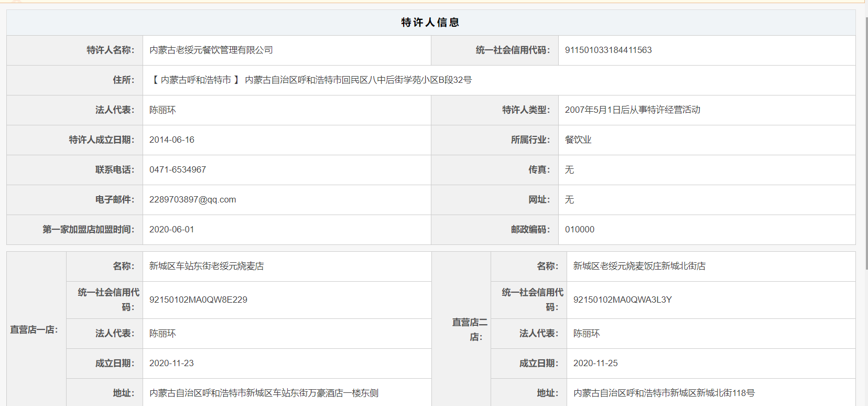868x406 pixels.
Task: Click email address 2289703897@qq.com
Action: [x=192, y=200]
